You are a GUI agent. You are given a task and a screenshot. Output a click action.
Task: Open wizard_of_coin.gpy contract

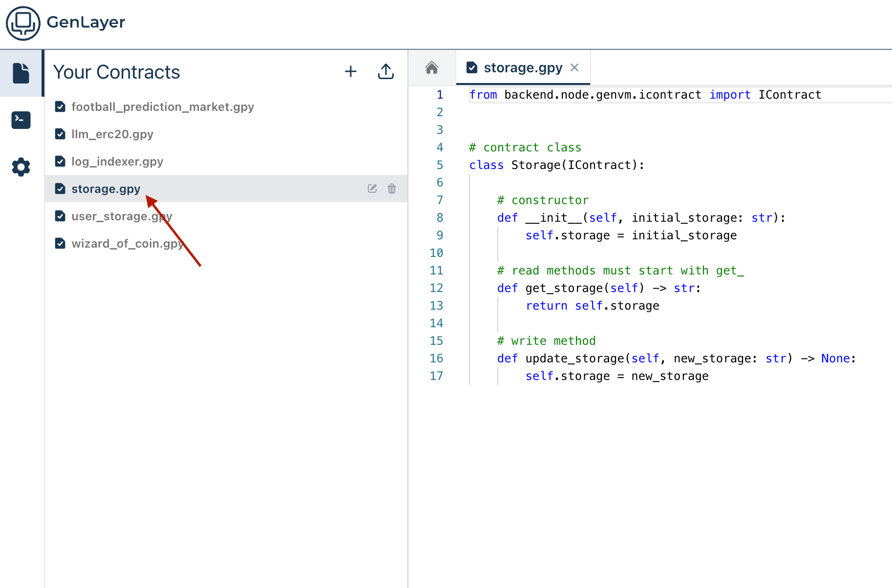point(127,244)
